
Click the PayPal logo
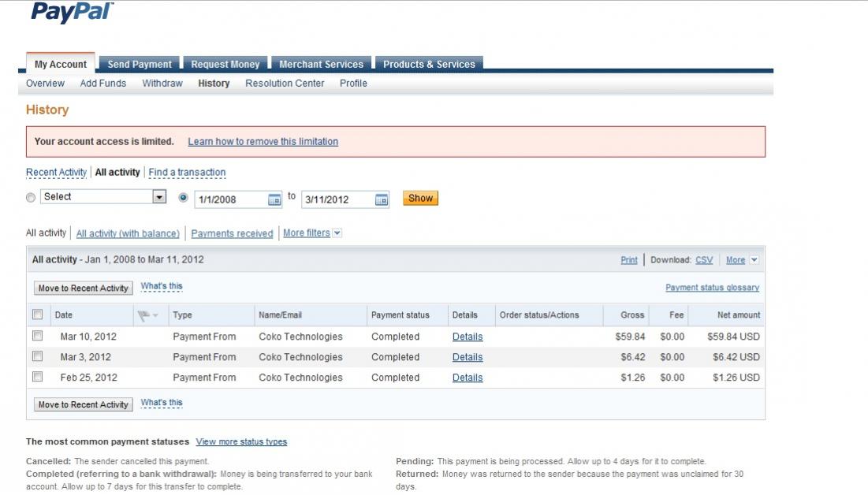pyautogui.click(x=72, y=12)
